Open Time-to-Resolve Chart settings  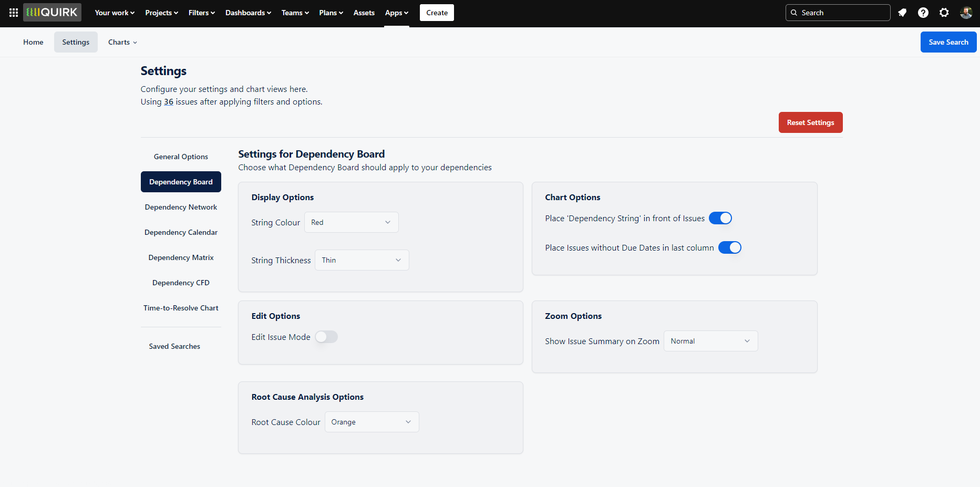pos(181,308)
